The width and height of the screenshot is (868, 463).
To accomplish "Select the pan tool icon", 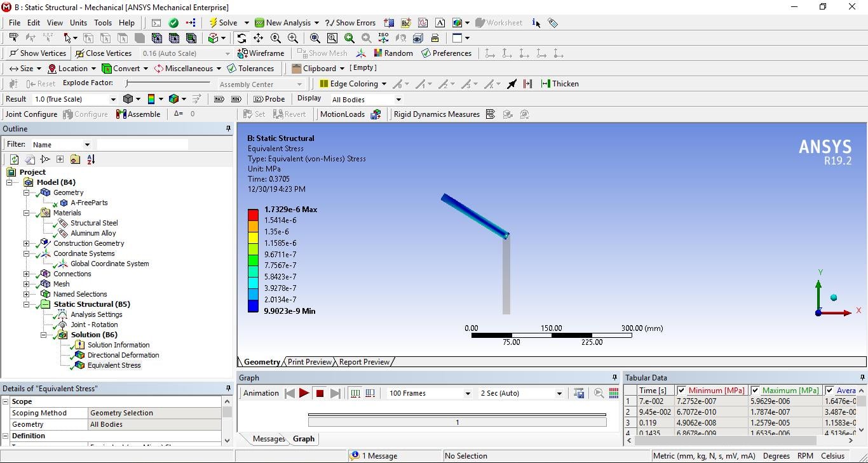I will point(259,38).
